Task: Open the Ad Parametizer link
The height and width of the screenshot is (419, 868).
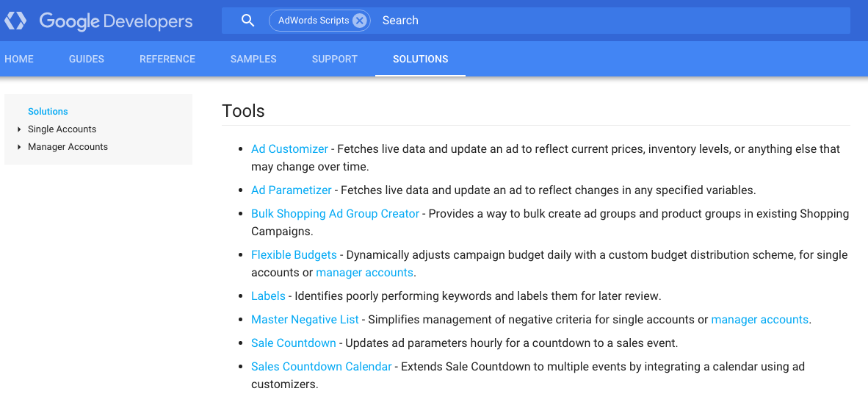Action: 292,190
